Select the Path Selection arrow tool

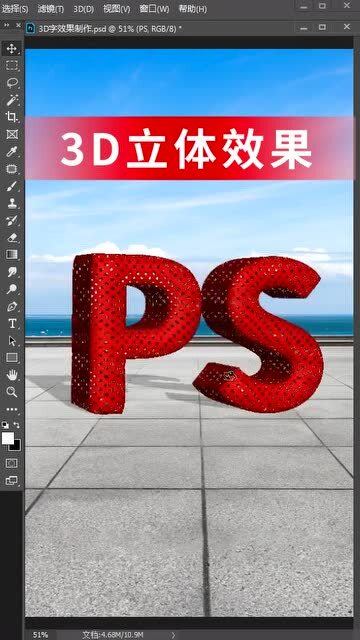(x=12, y=341)
